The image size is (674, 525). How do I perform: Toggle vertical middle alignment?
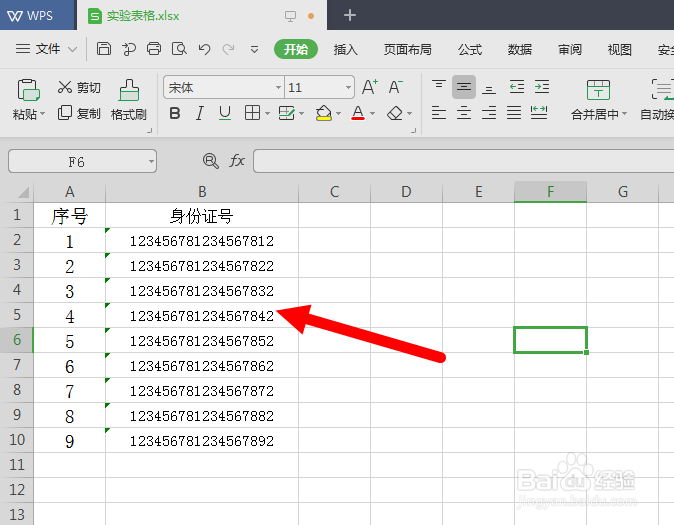pyautogui.click(x=464, y=87)
